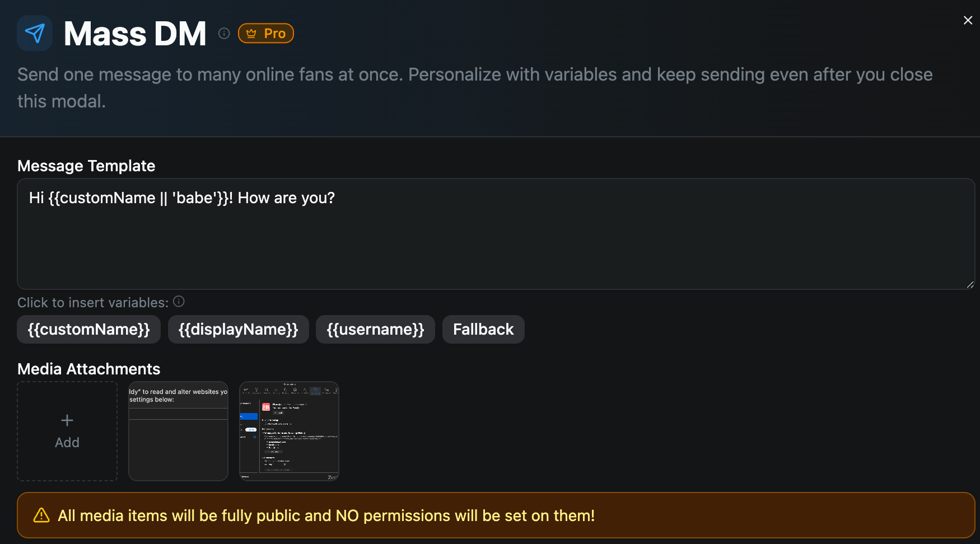980x544 pixels.
Task: Click the Message Template label
Action: (86, 166)
